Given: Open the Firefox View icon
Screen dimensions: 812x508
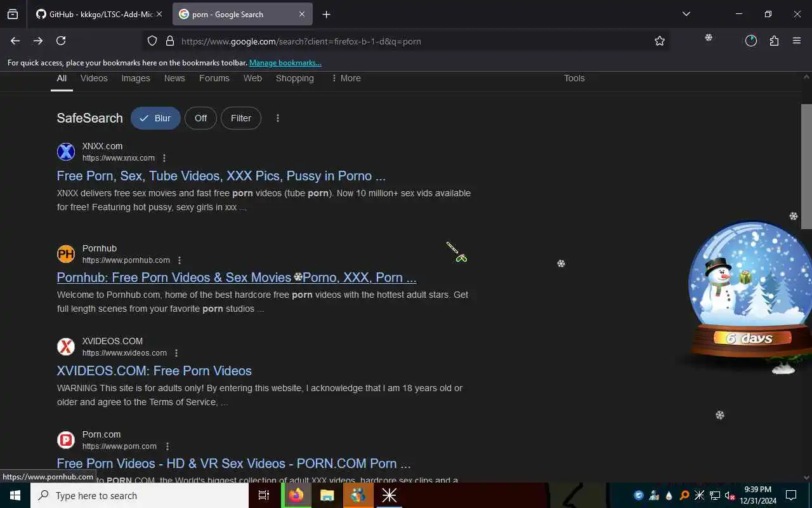Looking at the screenshot, I should point(13,14).
